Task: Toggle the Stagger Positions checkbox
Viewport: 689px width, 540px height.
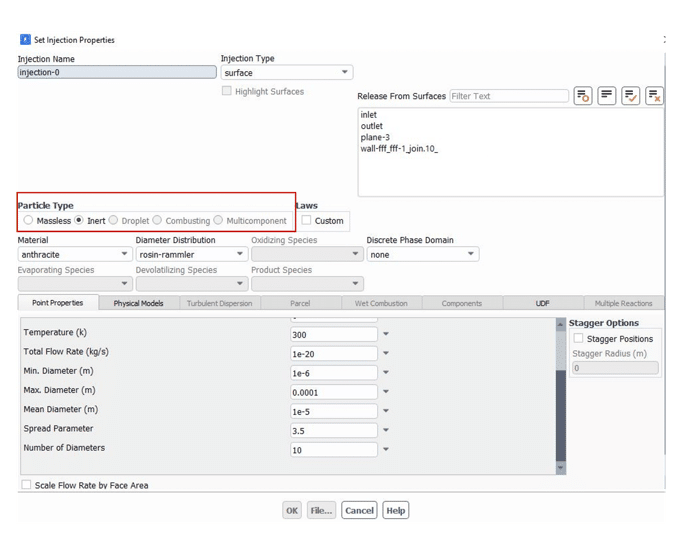Action: (578, 339)
